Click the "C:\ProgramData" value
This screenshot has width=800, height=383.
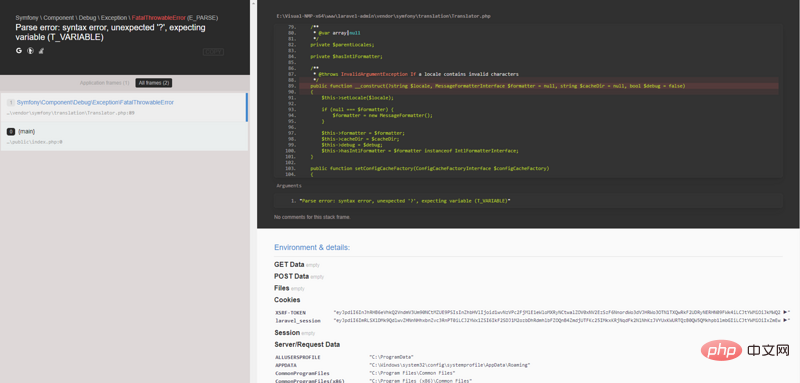(x=391, y=357)
